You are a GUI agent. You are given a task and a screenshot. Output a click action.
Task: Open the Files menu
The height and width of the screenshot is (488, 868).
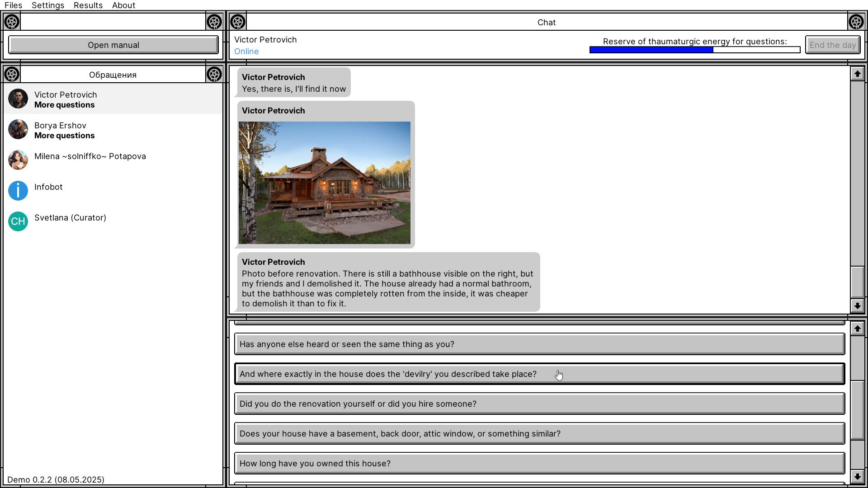pos(13,5)
